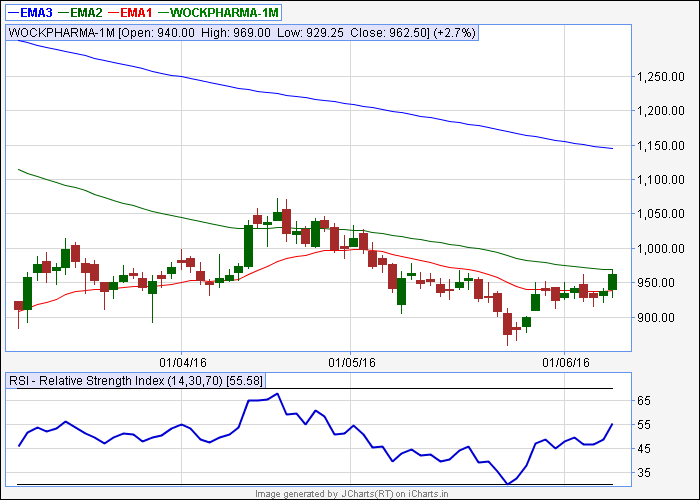The height and width of the screenshot is (500, 700).
Task: Click the RSI line peak near 68
Action: [277, 394]
